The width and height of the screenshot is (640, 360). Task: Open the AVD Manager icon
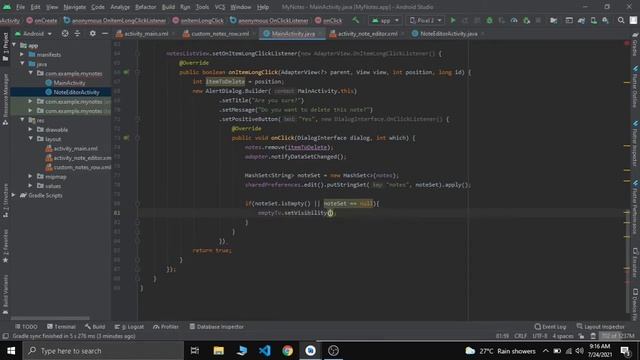(x=593, y=20)
